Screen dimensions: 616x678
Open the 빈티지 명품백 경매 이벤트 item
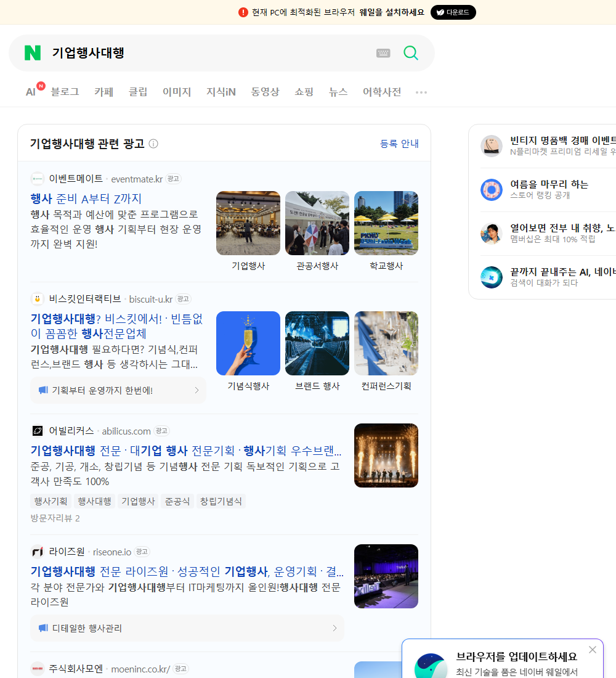563,145
